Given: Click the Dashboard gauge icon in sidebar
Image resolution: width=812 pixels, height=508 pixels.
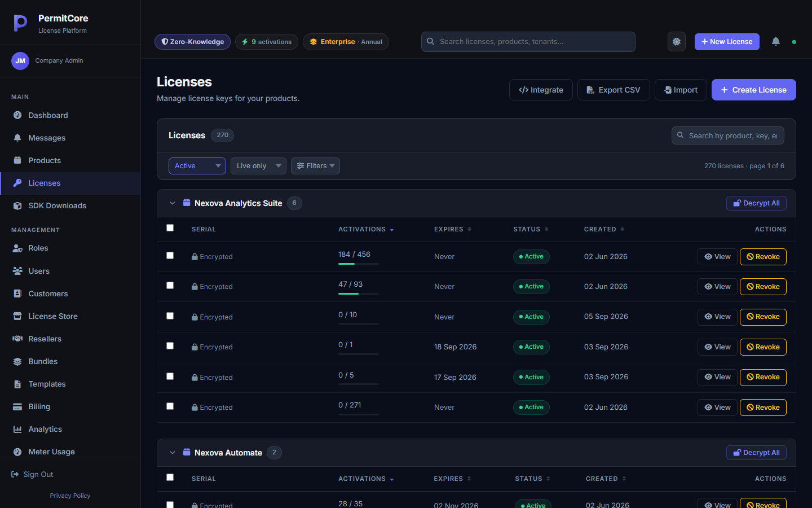Looking at the screenshot, I should pos(17,115).
